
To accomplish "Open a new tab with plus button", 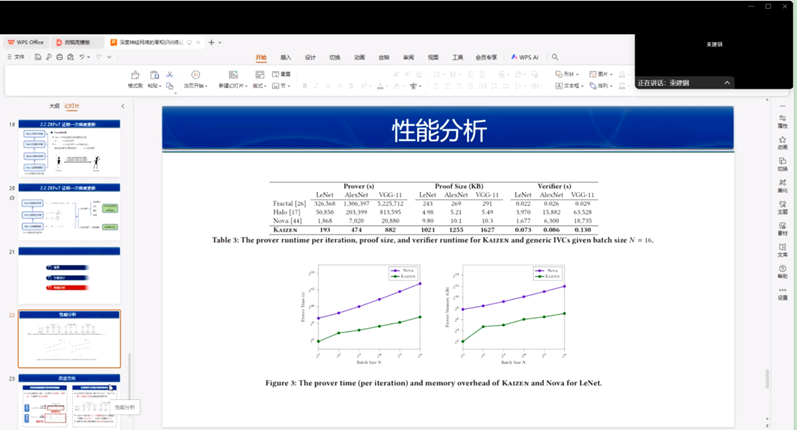I will click(210, 42).
